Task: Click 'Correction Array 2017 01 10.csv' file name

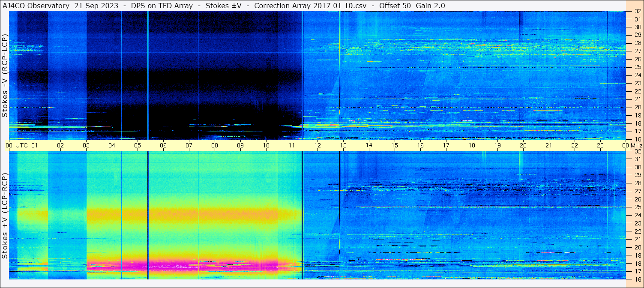Action: [310, 6]
